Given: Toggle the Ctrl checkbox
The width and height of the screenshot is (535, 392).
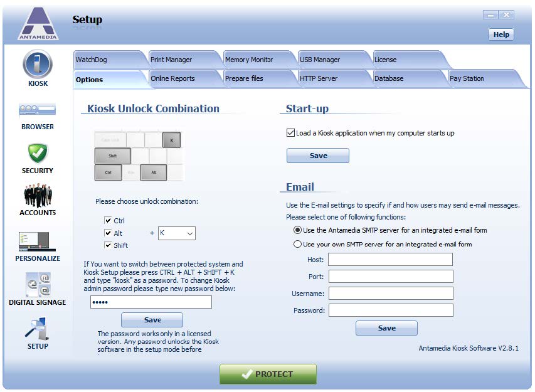Looking at the screenshot, I should click(108, 220).
